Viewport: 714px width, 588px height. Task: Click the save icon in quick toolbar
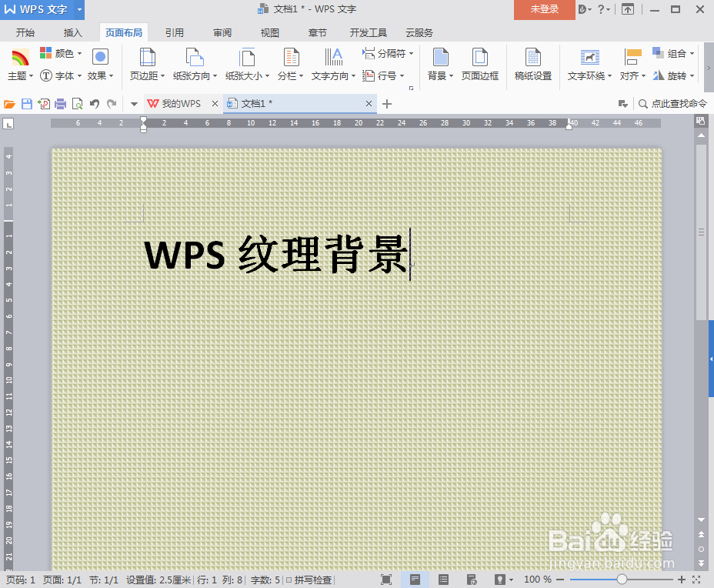tap(27, 105)
